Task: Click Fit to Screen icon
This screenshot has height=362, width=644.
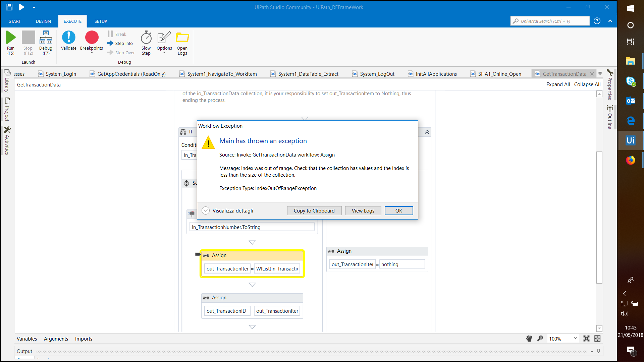Action: pyautogui.click(x=586, y=339)
